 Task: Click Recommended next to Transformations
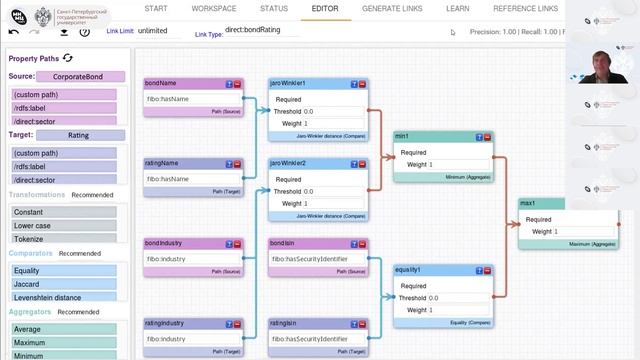coord(92,195)
